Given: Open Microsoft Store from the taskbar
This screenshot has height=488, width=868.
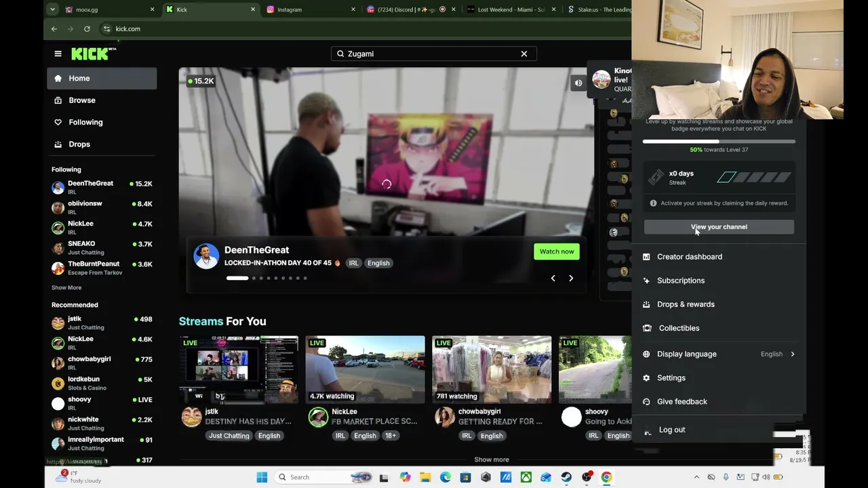Looking at the screenshot, I should [465, 477].
